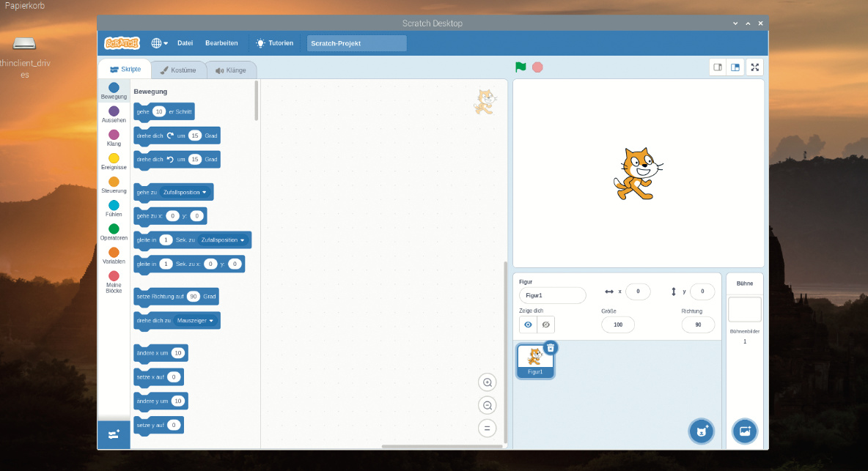Image resolution: width=868 pixels, height=471 pixels.
Task: Open the language globe menu
Action: (159, 43)
